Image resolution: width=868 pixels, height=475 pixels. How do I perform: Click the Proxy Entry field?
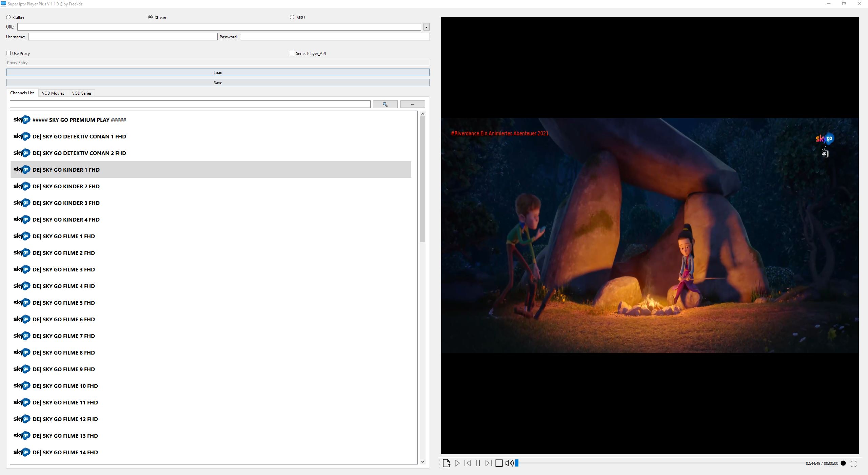pos(218,63)
